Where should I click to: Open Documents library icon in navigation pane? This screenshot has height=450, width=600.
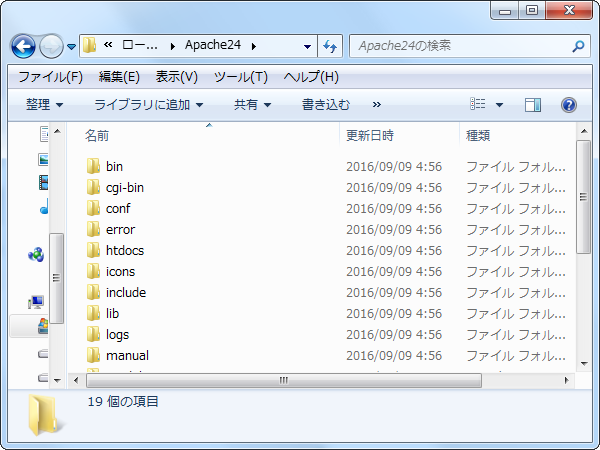tap(44, 134)
